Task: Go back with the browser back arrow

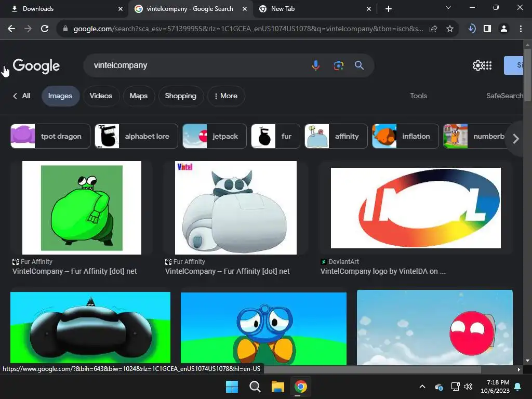Action: [11, 29]
